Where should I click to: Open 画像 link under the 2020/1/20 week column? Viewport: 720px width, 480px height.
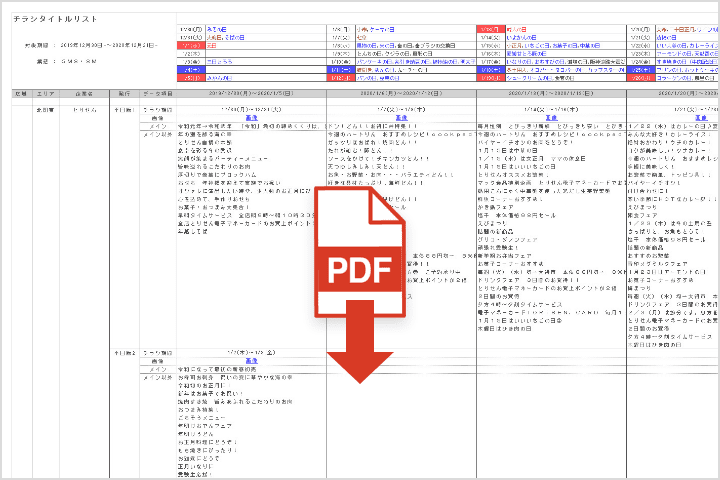tap(701, 118)
